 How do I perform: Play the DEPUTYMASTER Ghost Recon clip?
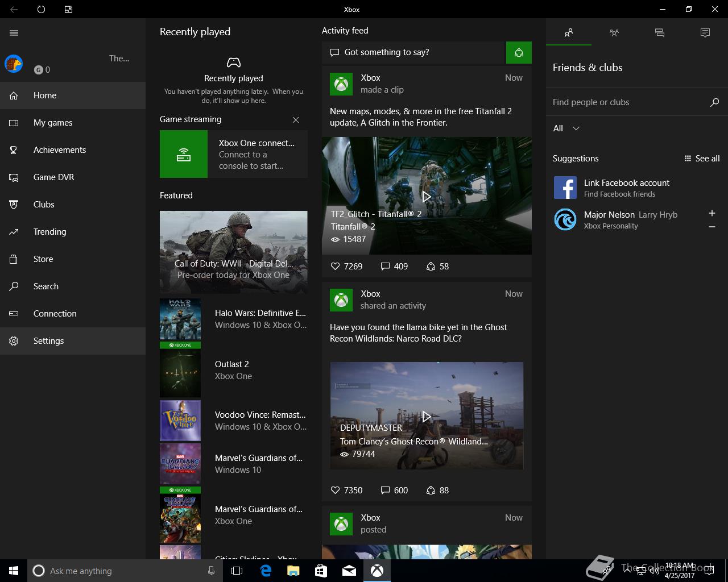point(427,416)
